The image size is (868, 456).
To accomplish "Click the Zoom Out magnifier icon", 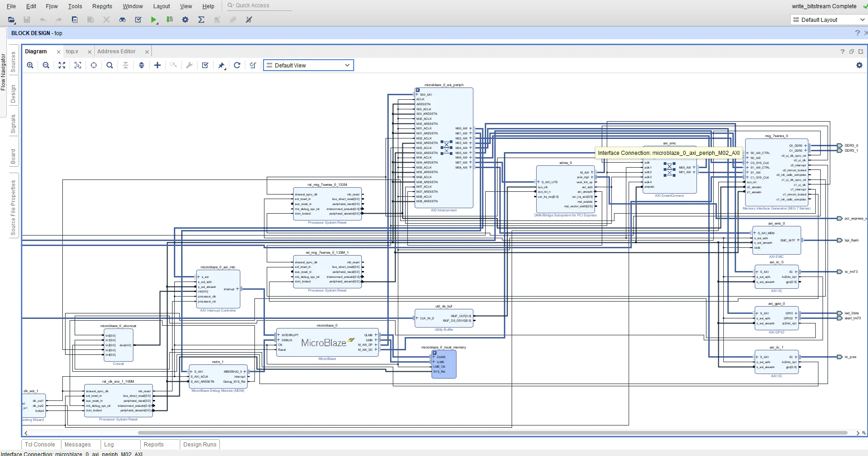I will click(46, 65).
